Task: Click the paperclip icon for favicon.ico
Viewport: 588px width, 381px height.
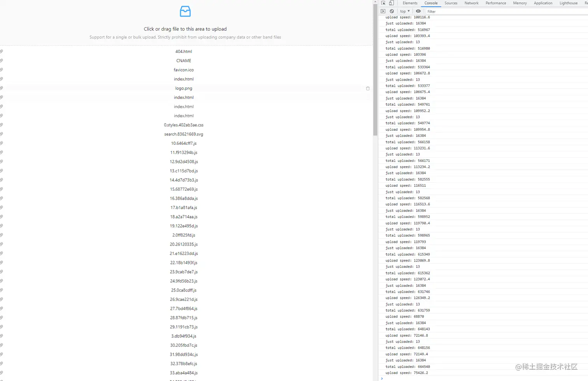Action: (2, 70)
